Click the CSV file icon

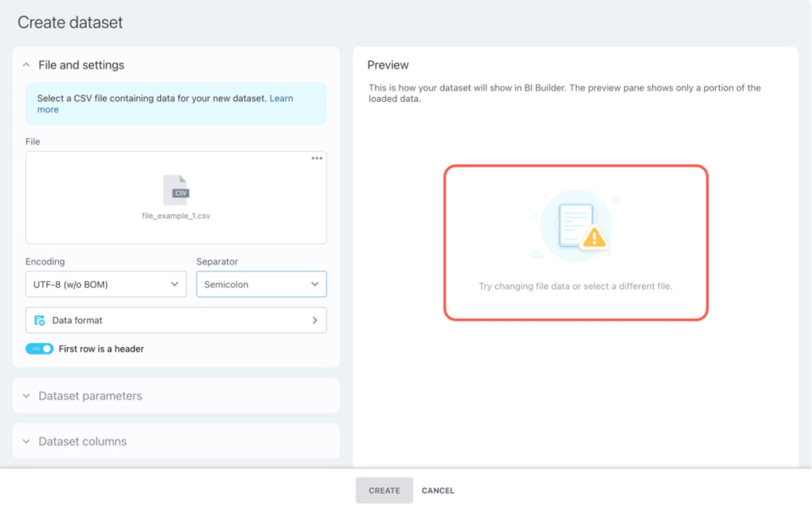[176, 190]
